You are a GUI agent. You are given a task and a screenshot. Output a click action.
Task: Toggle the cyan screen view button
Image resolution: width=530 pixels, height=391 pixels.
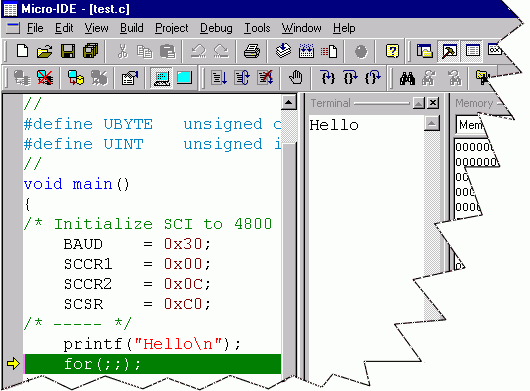click(x=184, y=78)
